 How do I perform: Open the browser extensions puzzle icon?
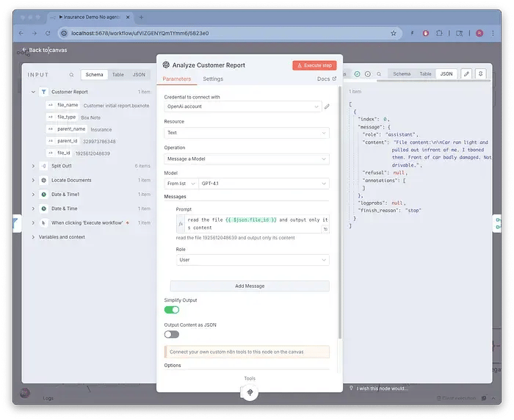point(439,33)
